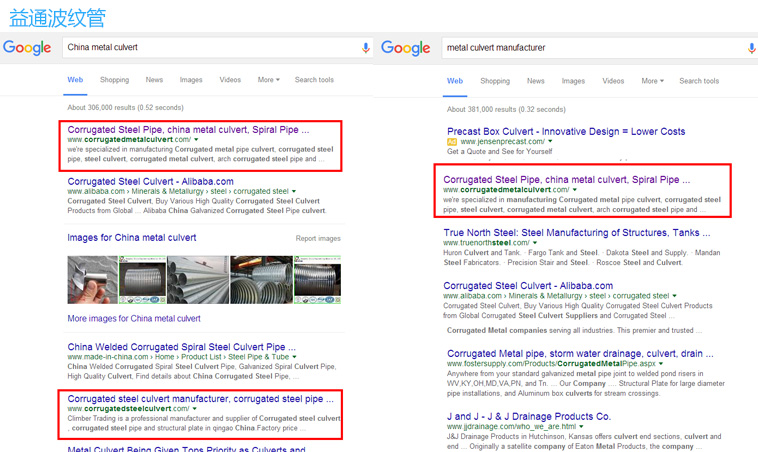Image resolution: width=758 pixels, height=452 pixels.
Task: Open 'J and J - J & J Drainage Products Co.' result
Action: tap(529, 416)
